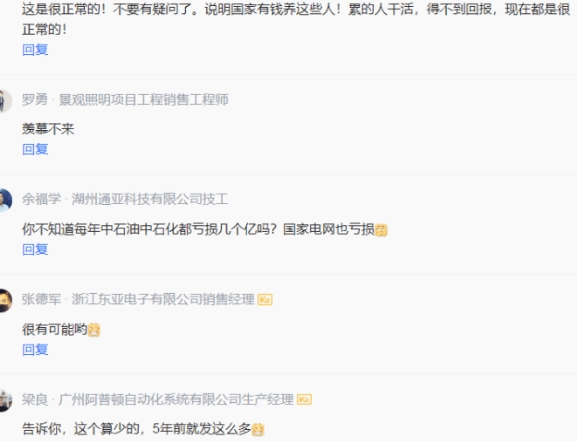Select the comment text 羡慕不来

48,129
